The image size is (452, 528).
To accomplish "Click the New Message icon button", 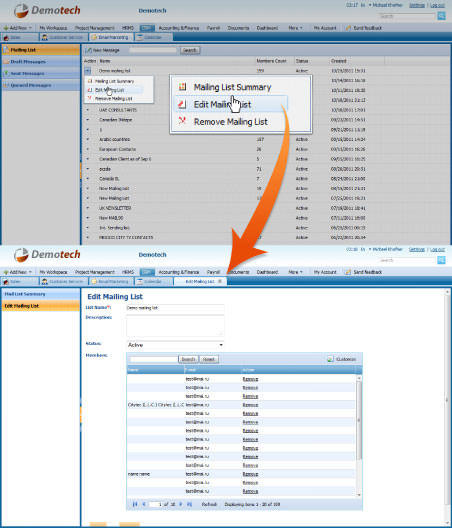I will tap(89, 50).
